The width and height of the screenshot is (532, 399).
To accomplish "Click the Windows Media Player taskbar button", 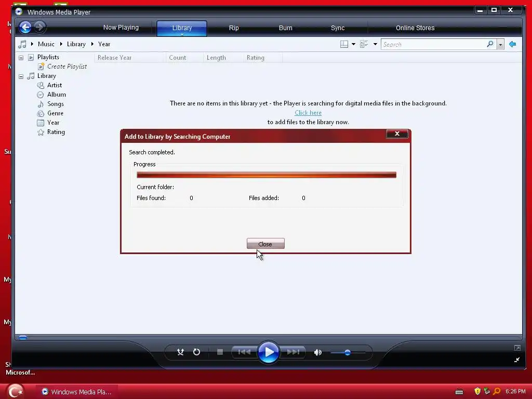I will pyautogui.click(x=77, y=392).
